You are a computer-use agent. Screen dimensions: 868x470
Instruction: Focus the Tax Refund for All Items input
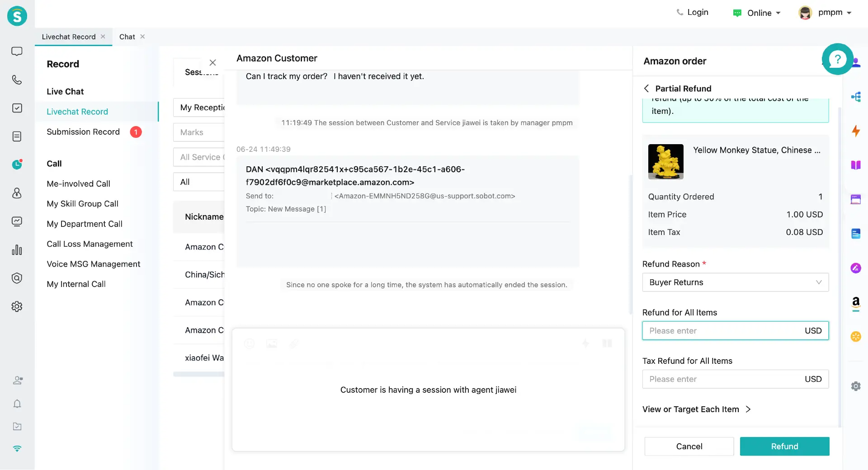736,379
